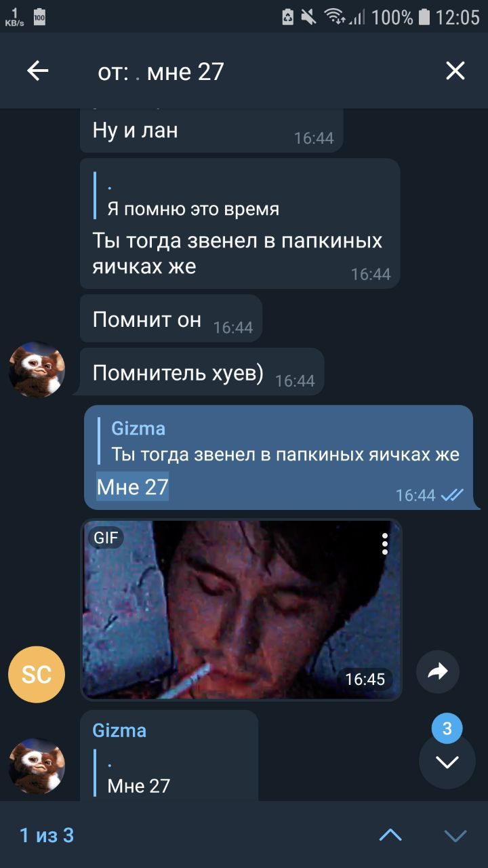The width and height of the screenshot is (488, 868).
Task: Tap the quoted Мне 27 in the bottom message
Action: (139, 786)
